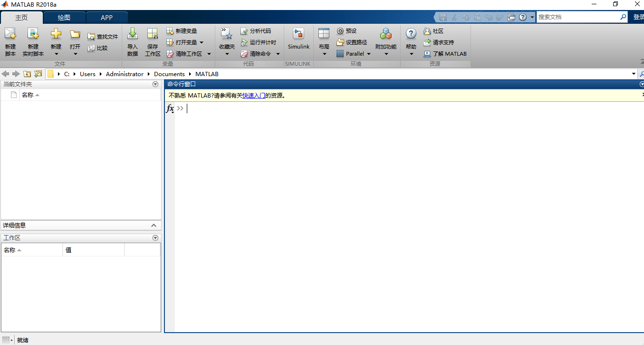Switch to the APP tab

point(107,18)
